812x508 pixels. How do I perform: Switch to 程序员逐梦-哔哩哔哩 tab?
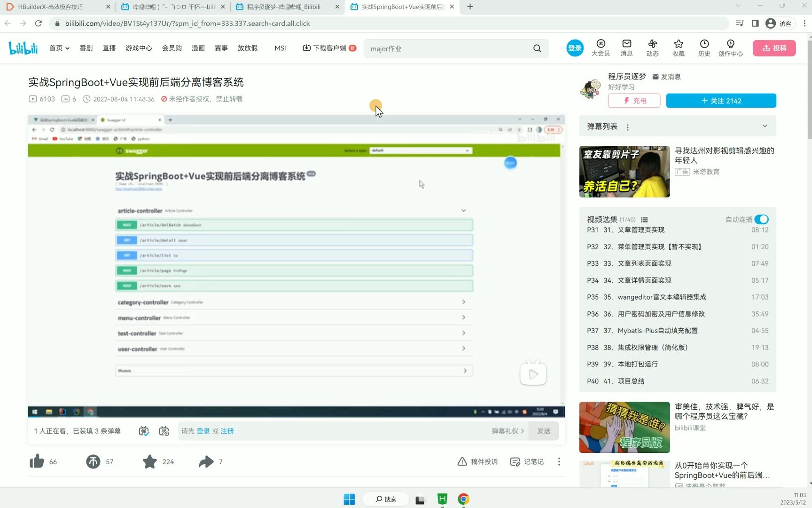[x=287, y=7]
